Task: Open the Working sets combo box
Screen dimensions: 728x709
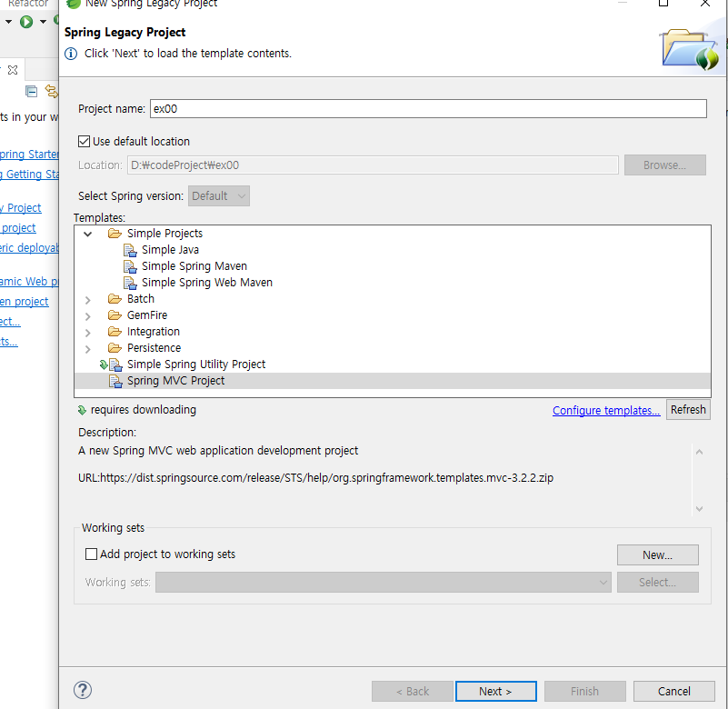Action: [384, 583]
